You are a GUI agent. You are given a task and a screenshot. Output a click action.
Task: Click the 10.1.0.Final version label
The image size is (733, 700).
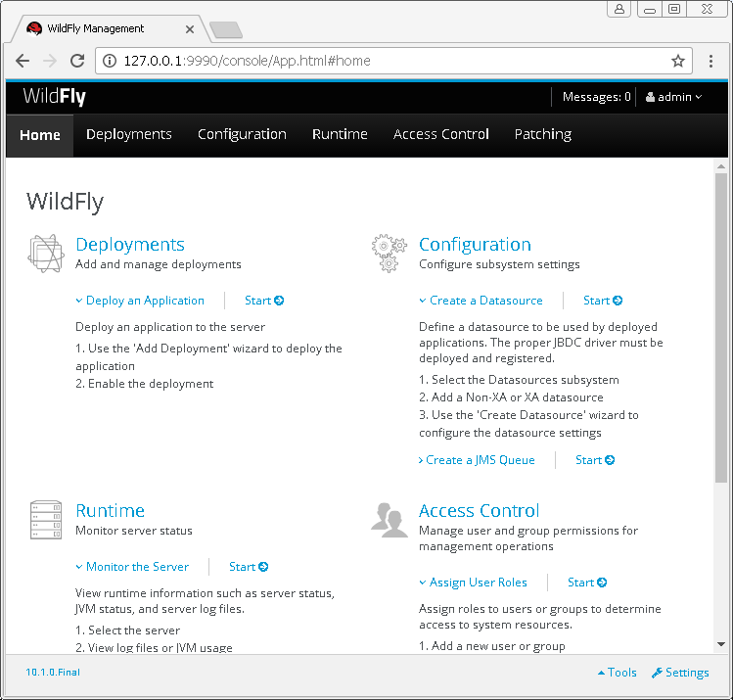(53, 673)
